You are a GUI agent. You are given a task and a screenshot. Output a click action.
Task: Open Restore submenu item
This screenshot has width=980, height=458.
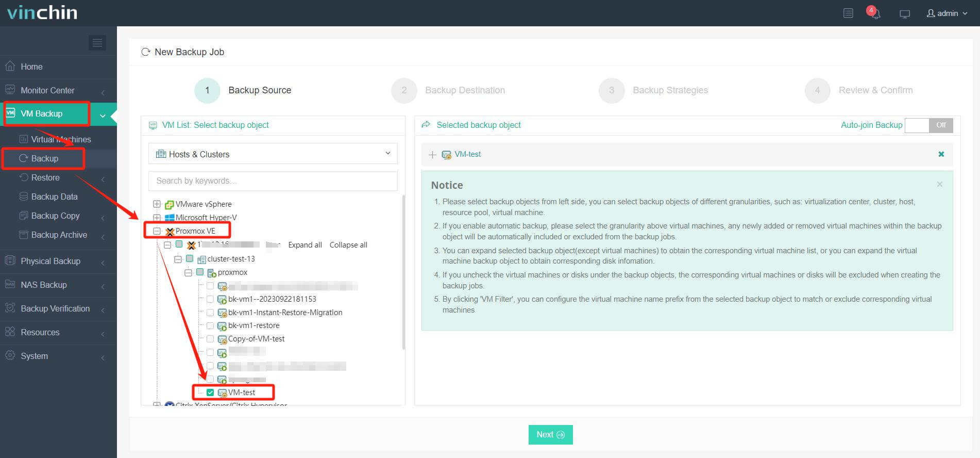(45, 177)
